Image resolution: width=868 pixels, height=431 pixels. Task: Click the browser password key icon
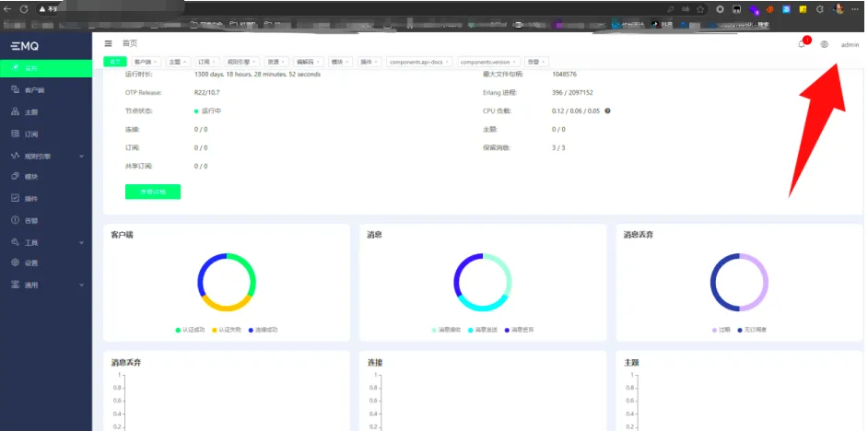coord(671,9)
